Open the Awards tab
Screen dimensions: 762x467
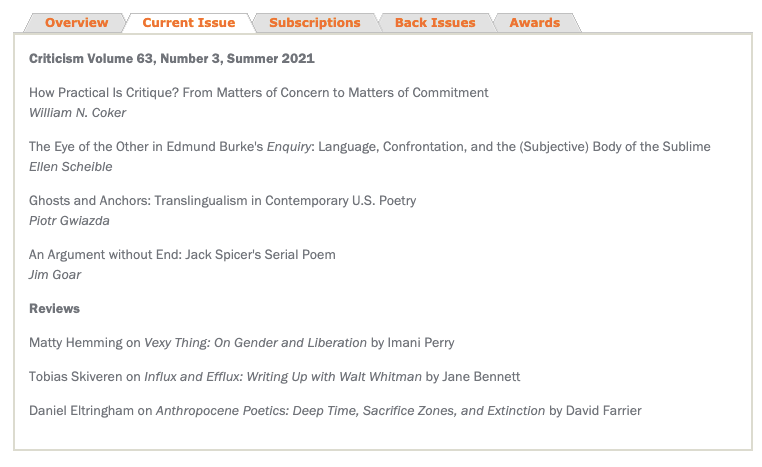(534, 23)
